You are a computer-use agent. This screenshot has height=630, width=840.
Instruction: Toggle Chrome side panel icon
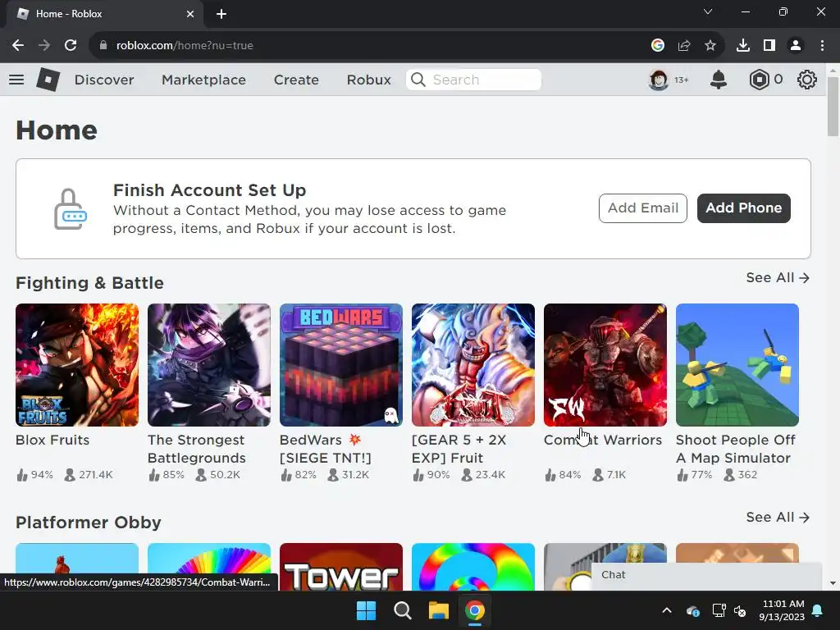[x=769, y=46]
